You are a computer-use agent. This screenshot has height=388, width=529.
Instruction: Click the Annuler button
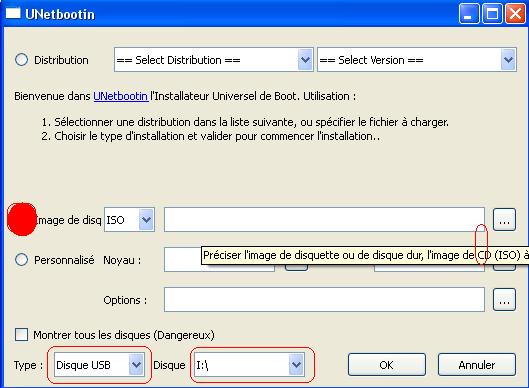477,365
